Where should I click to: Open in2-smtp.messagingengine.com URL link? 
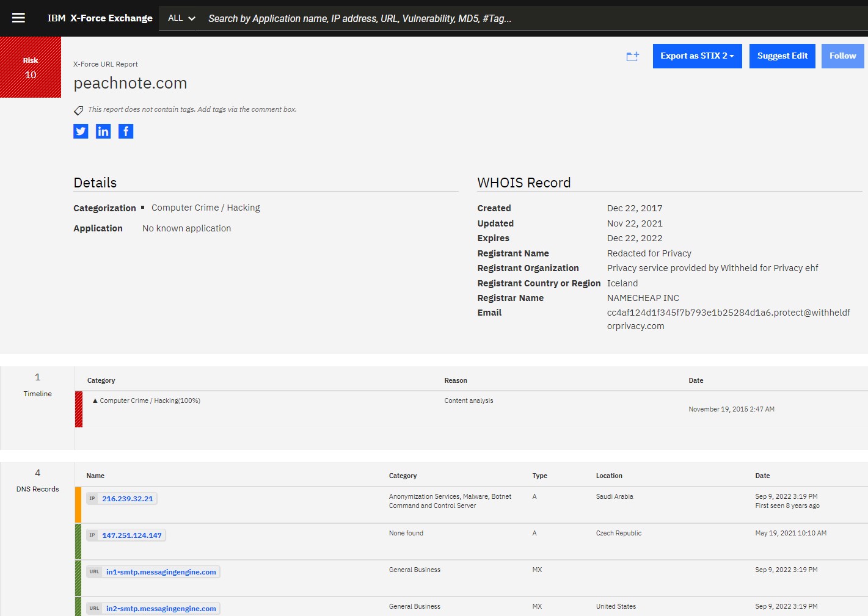(153, 609)
